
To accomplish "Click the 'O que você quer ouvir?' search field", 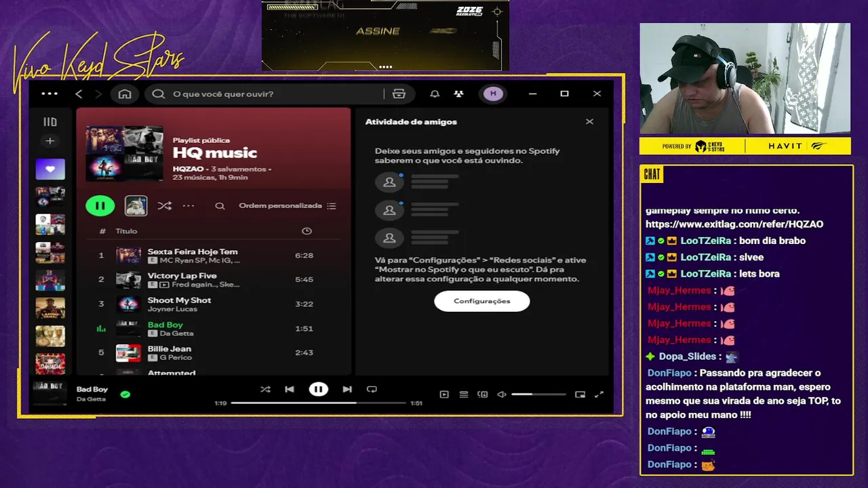I will click(271, 94).
